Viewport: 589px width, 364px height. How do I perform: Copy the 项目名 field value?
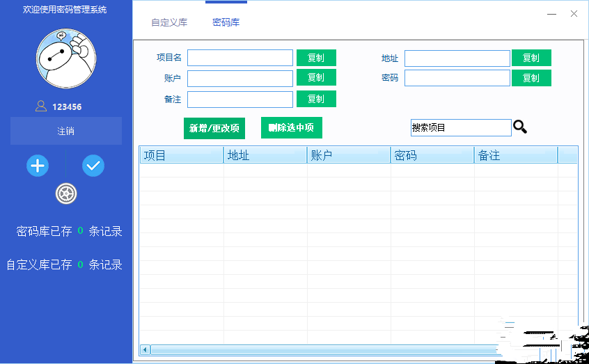[x=316, y=58]
